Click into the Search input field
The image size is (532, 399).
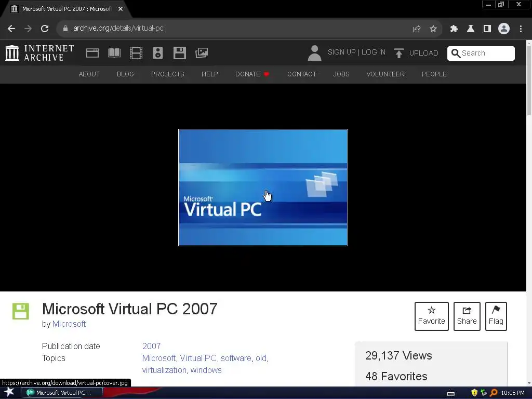tap(481, 54)
